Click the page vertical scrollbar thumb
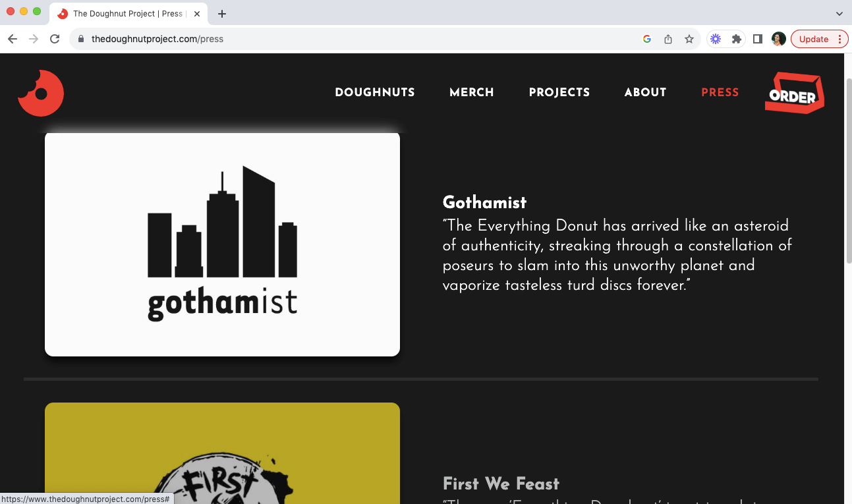 tap(847, 171)
